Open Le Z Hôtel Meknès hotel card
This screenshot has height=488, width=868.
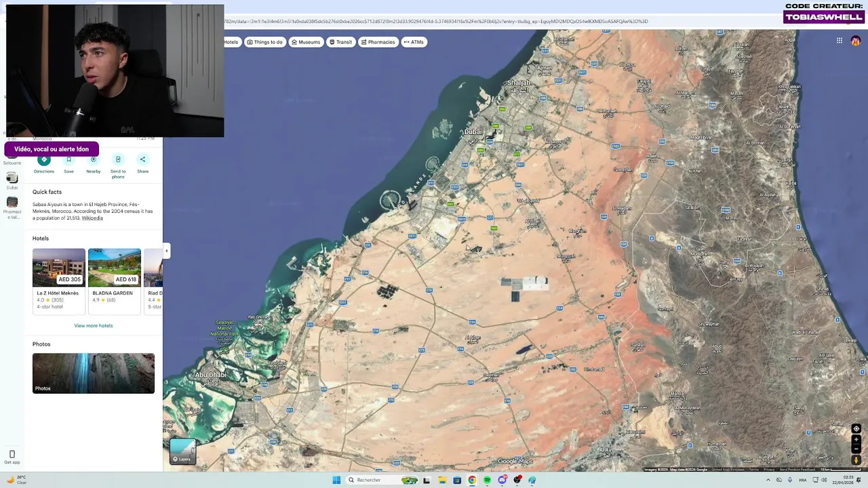click(x=59, y=281)
